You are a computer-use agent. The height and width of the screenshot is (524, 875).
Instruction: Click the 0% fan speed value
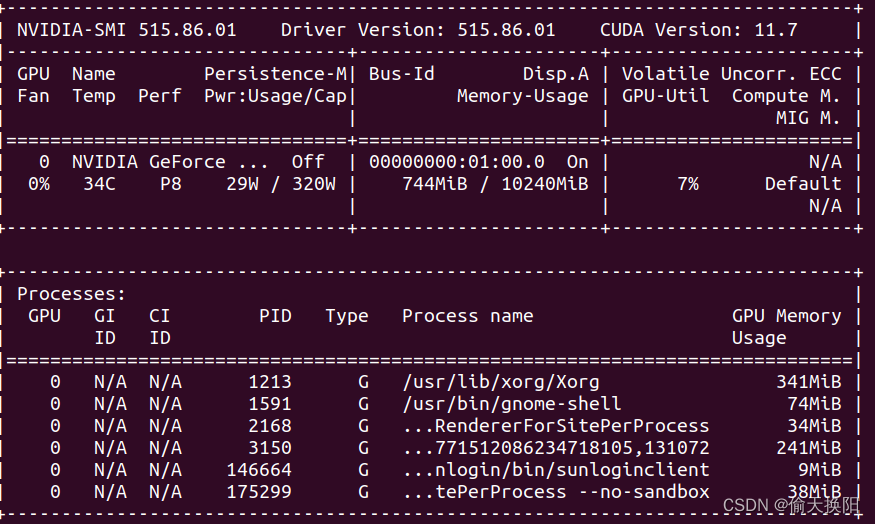[x=39, y=184]
